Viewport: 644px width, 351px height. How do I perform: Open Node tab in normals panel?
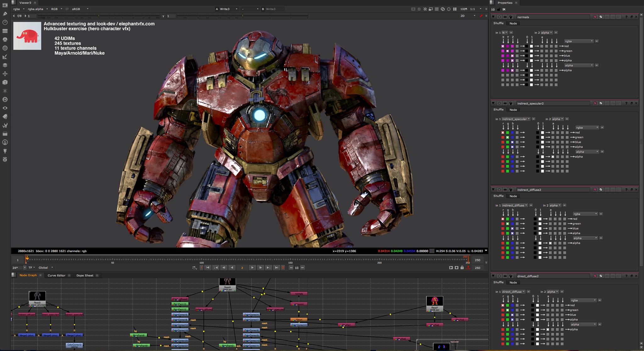coord(513,23)
